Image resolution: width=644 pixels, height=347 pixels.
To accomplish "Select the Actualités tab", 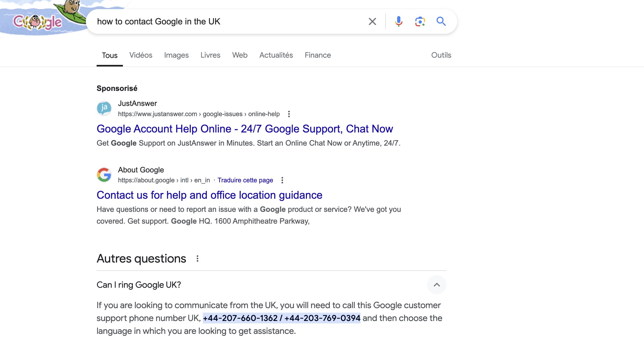I will [276, 55].
